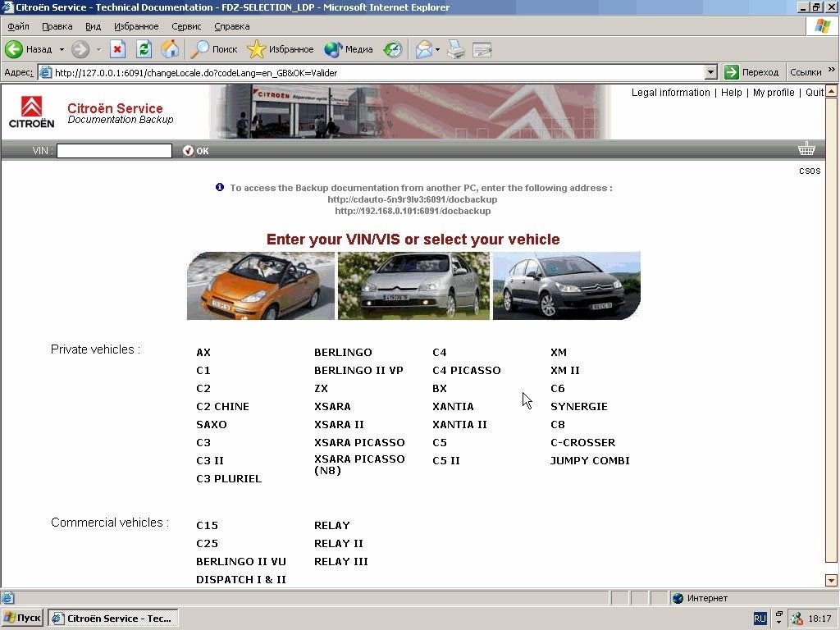Click the Stop page loading icon

click(x=117, y=50)
